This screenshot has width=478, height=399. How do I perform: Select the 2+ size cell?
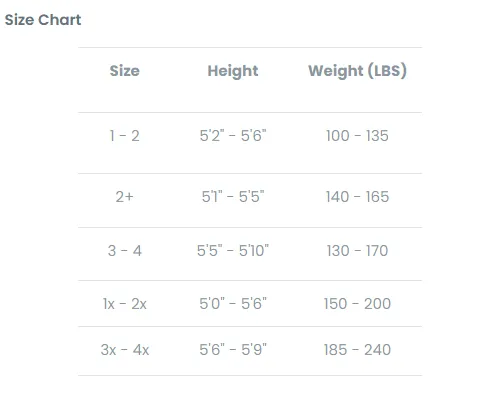click(x=125, y=197)
